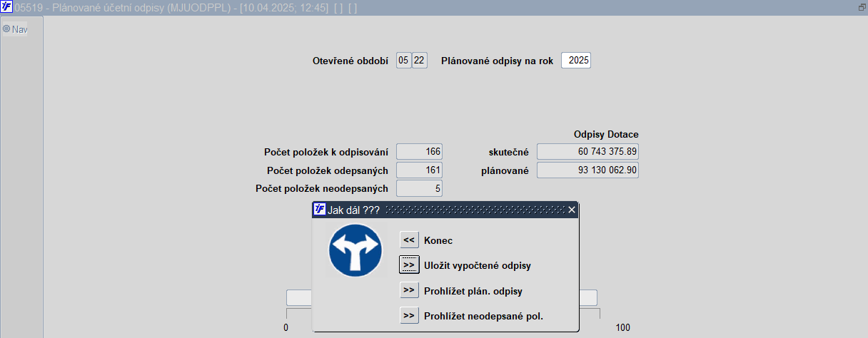Click the 100 mark on progress scale

coord(623,327)
